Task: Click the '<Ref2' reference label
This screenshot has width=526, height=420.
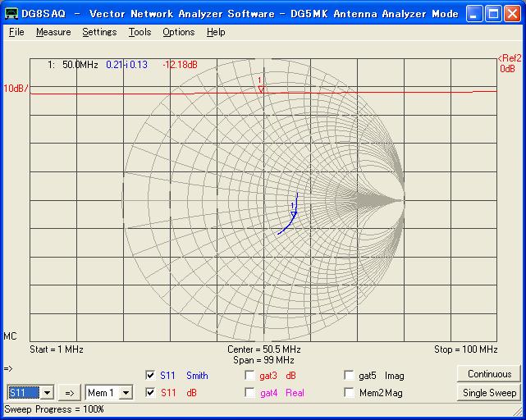Action: tap(510, 58)
